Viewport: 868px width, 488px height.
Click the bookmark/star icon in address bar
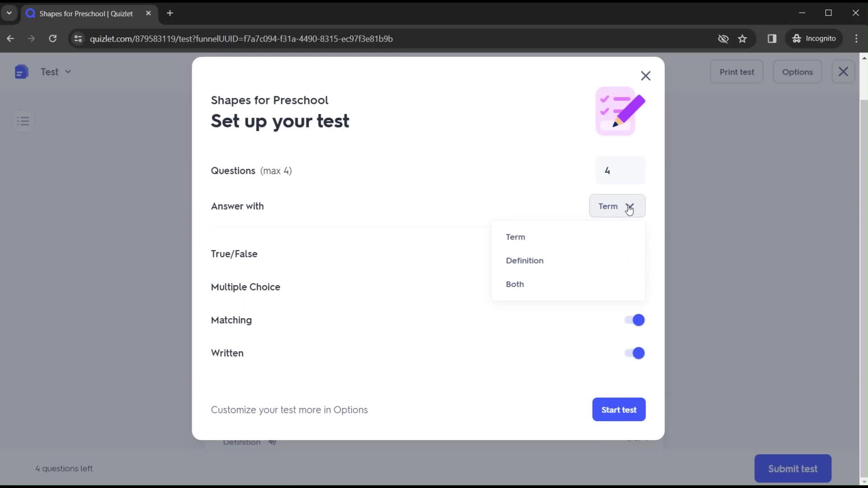click(743, 38)
